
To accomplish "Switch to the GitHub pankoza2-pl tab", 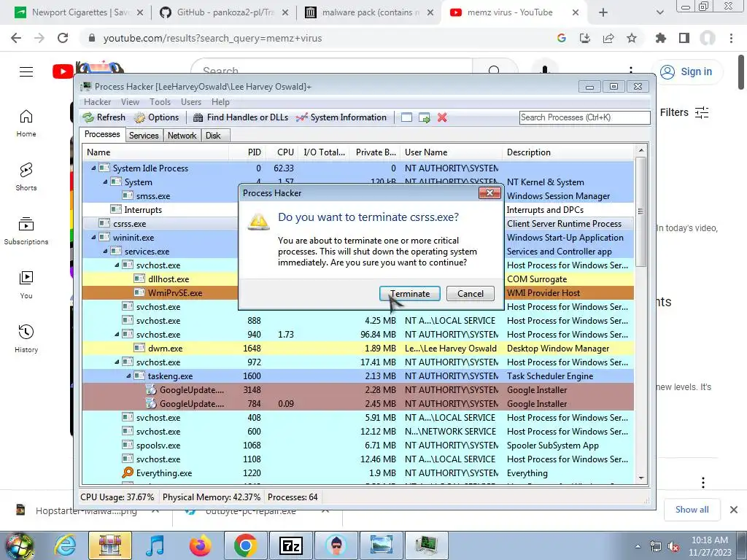I will tap(224, 12).
